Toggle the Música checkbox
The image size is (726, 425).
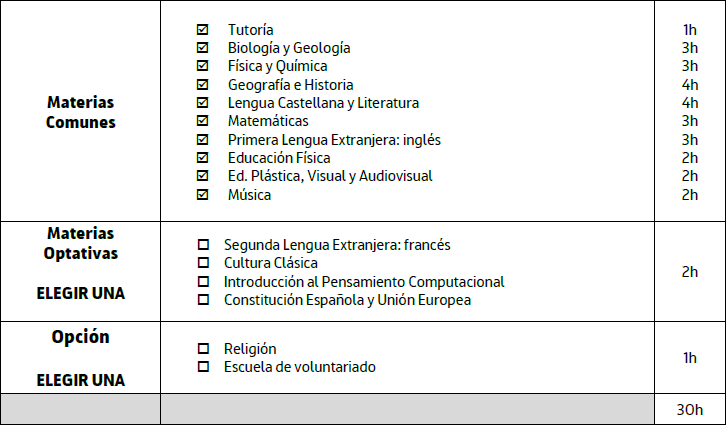pyautogui.click(x=203, y=194)
